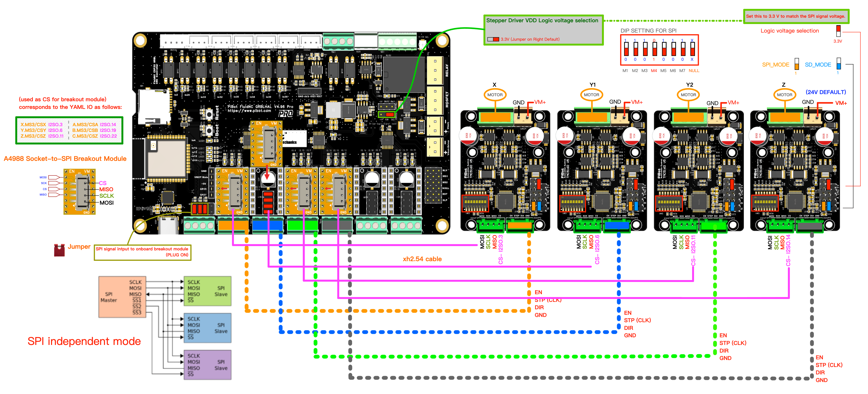Select the green SPI Slave block
868x394 pixels.
208,291
